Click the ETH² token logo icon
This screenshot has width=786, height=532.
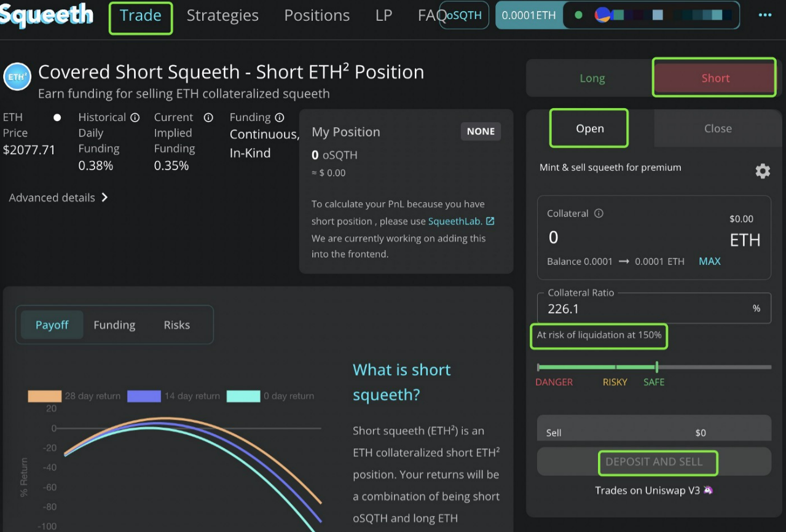point(17,77)
